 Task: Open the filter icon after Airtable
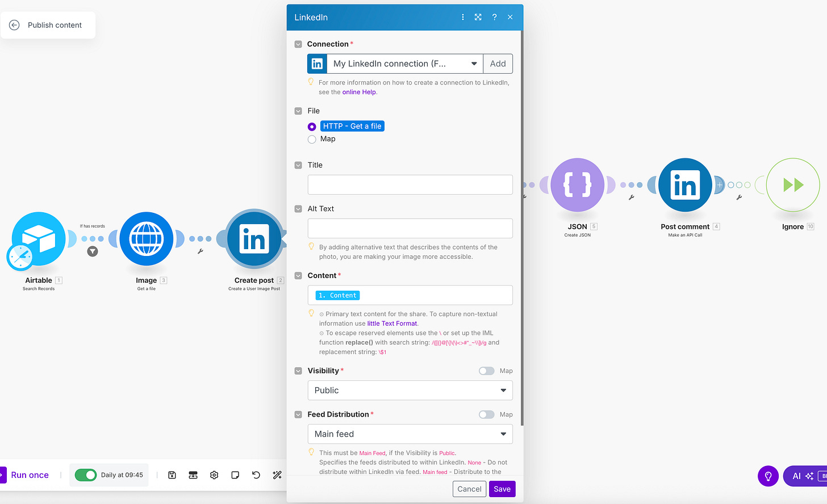(x=93, y=251)
